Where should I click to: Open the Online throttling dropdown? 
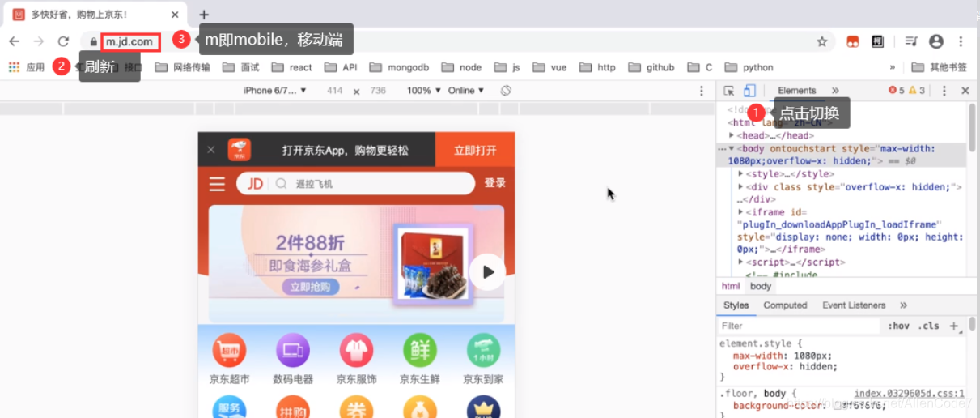point(466,91)
